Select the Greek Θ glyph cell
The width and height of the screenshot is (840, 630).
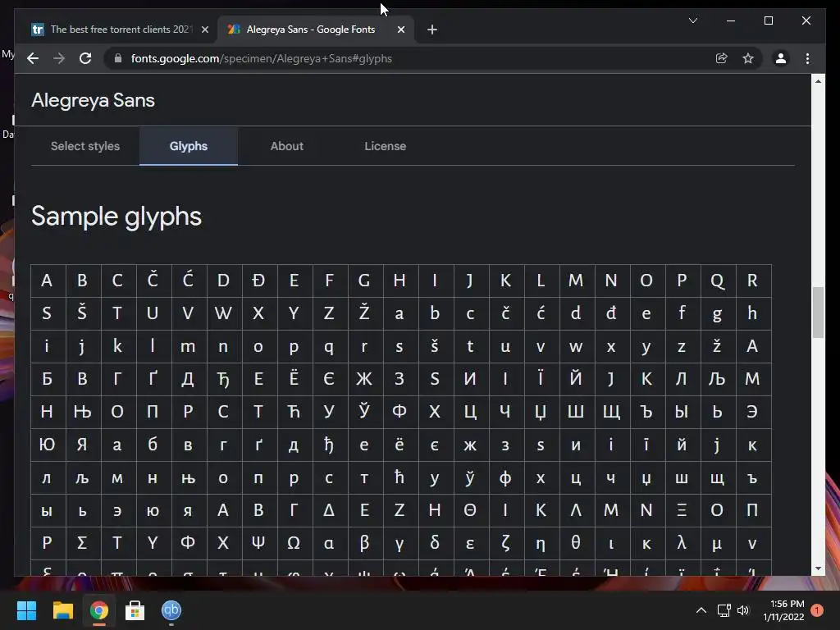click(x=470, y=510)
